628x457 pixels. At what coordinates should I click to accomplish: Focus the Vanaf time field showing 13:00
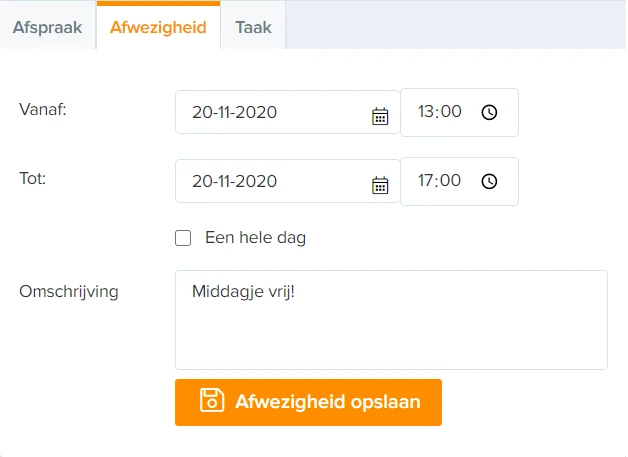459,113
